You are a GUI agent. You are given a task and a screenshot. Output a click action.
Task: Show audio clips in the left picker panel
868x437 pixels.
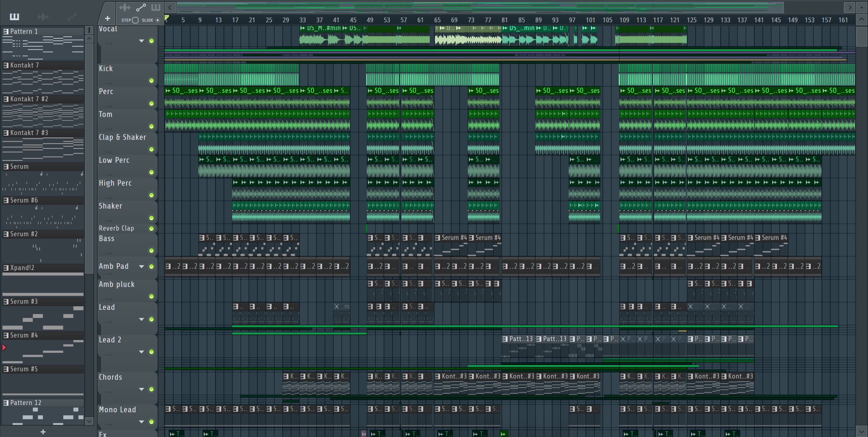click(43, 17)
